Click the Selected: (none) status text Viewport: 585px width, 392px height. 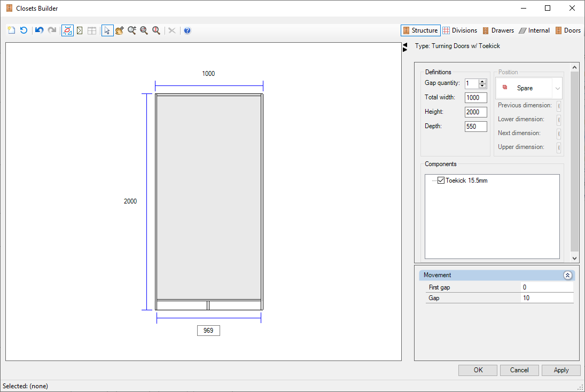tap(25, 386)
